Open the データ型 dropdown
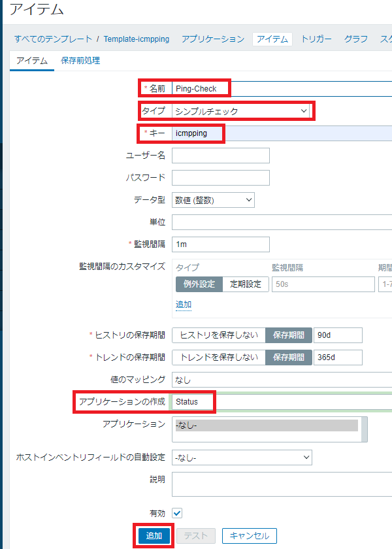This screenshot has height=549, width=392. click(213, 200)
